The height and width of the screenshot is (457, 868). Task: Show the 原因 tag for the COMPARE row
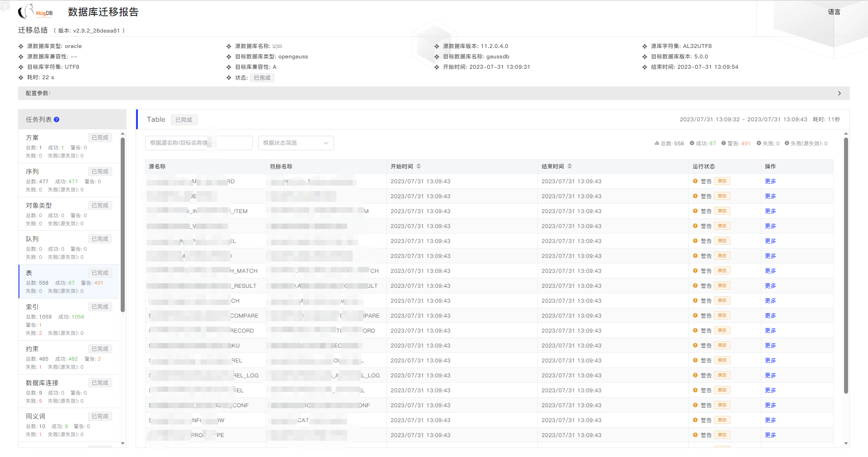pyautogui.click(x=722, y=316)
